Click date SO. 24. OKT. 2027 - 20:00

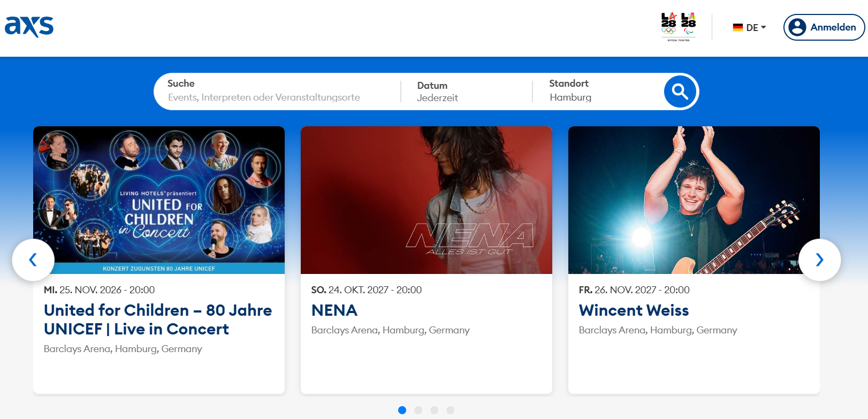tap(367, 290)
